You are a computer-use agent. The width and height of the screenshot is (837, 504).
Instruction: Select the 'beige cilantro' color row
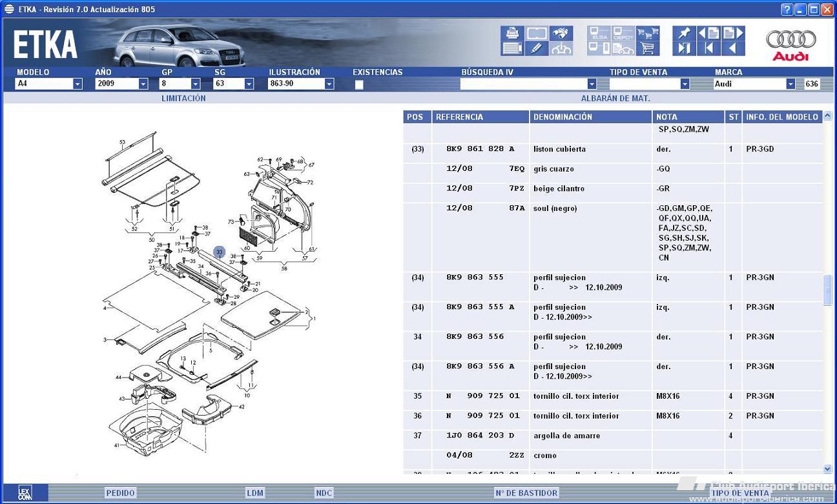613,189
